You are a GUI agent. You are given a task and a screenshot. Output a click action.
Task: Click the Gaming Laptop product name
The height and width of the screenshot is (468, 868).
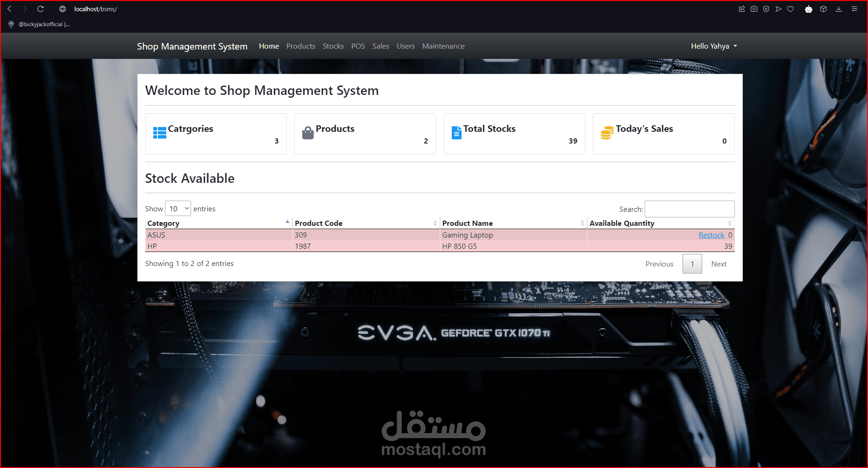(468, 235)
